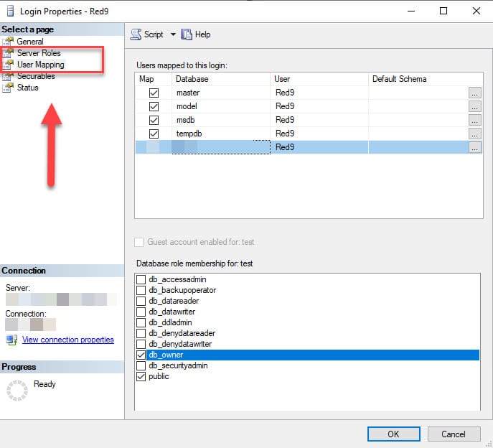Open the Script dropdown arrow
Viewport: 493px width, 448px height.
[x=173, y=34]
